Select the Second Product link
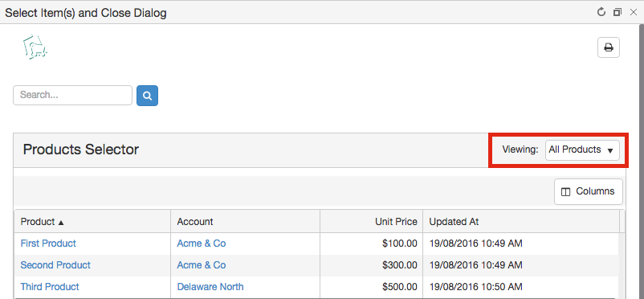The width and height of the screenshot is (644, 299). click(55, 265)
